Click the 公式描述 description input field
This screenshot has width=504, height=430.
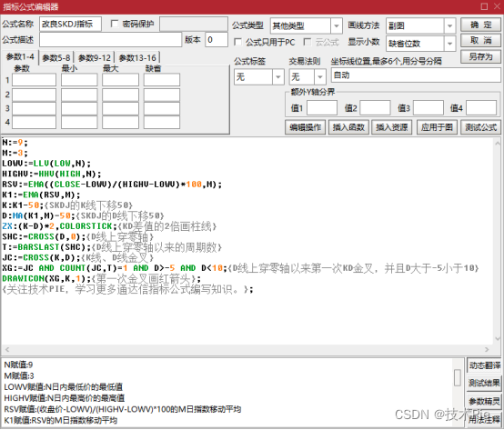coord(111,40)
